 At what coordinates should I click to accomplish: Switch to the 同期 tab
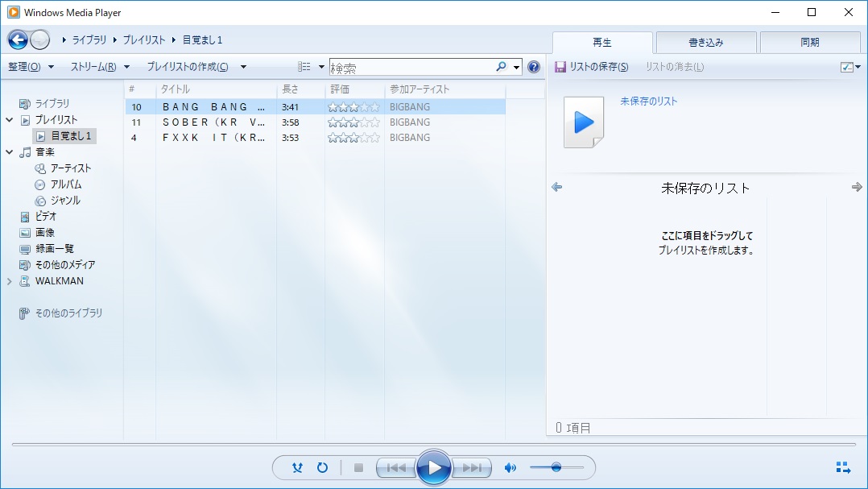click(810, 42)
